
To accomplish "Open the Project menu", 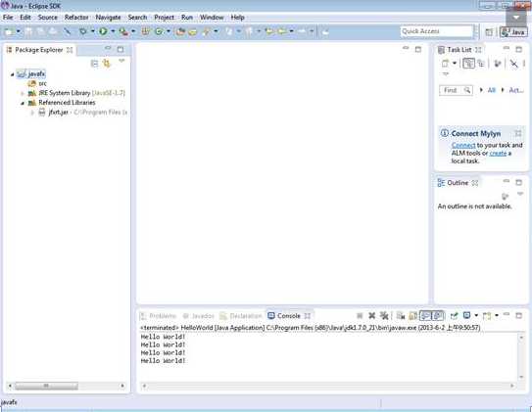I will 164,18.
